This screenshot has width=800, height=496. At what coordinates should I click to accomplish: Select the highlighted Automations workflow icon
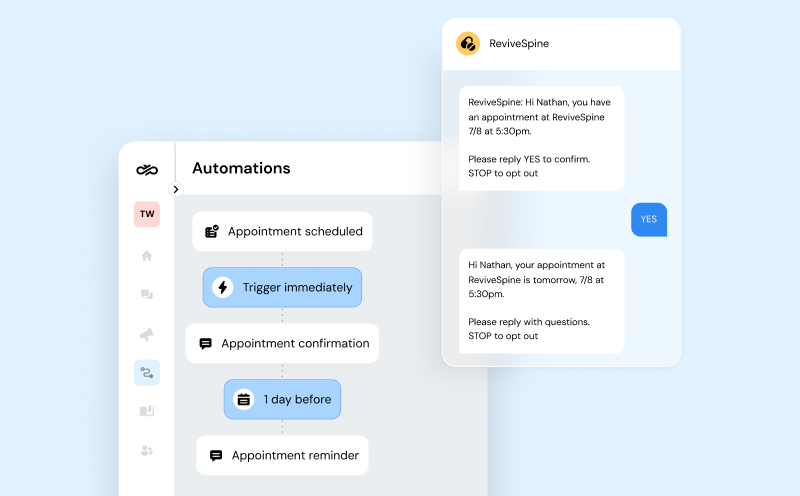point(147,373)
